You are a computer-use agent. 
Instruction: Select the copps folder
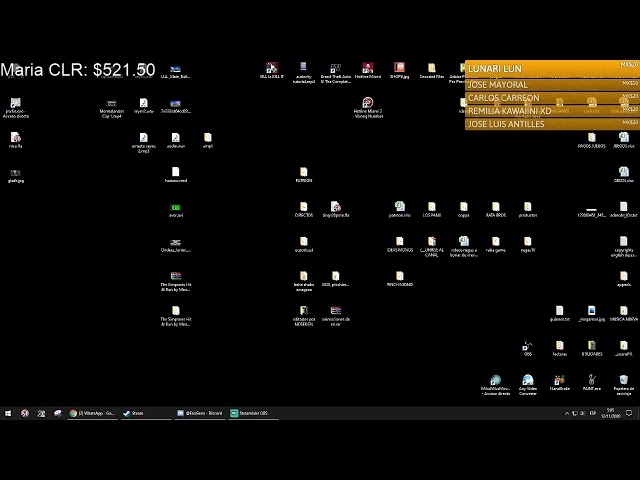point(464,210)
